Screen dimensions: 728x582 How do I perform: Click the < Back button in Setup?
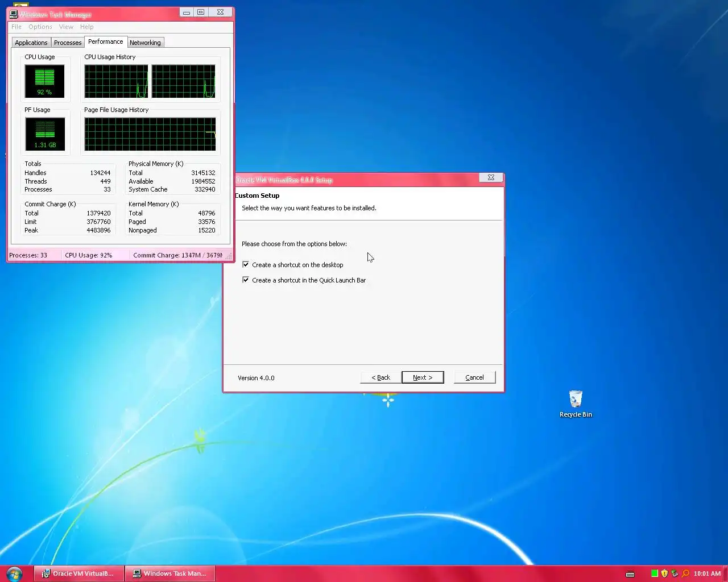pos(381,377)
